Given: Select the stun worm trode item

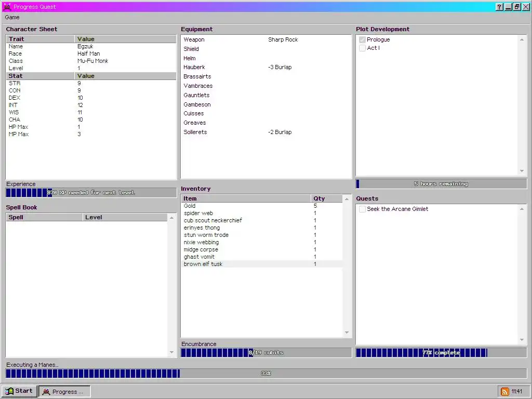Looking at the screenshot, I should (262, 235).
